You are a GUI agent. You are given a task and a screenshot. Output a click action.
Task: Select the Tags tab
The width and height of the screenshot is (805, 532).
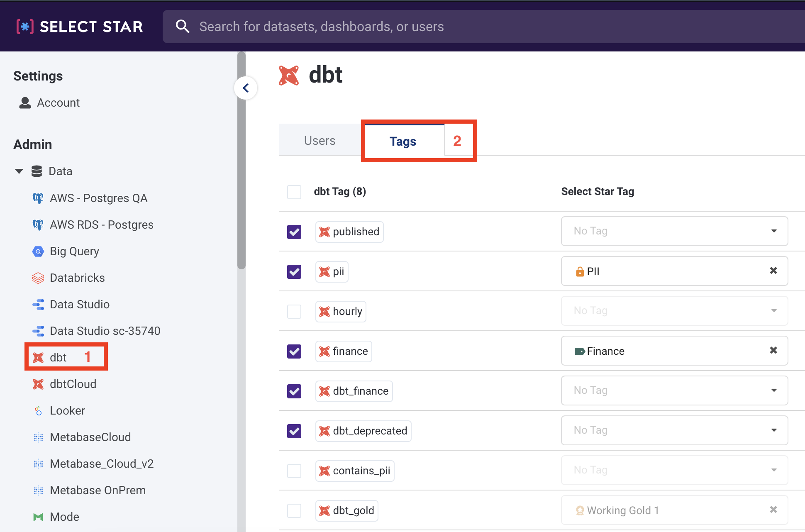[x=402, y=142]
